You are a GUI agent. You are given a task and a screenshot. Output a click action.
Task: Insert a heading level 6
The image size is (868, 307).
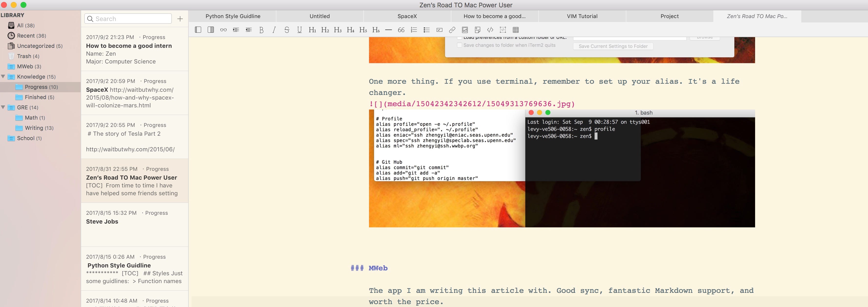coord(376,30)
